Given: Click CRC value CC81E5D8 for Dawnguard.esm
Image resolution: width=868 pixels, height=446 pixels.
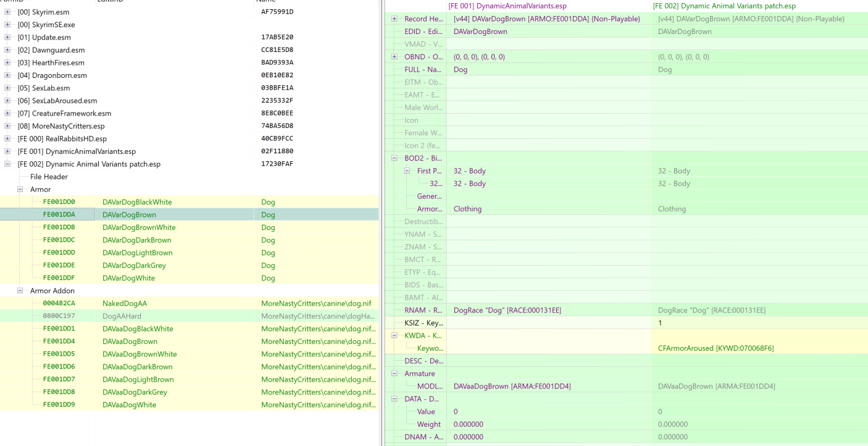Looking at the screenshot, I should 277,50.
